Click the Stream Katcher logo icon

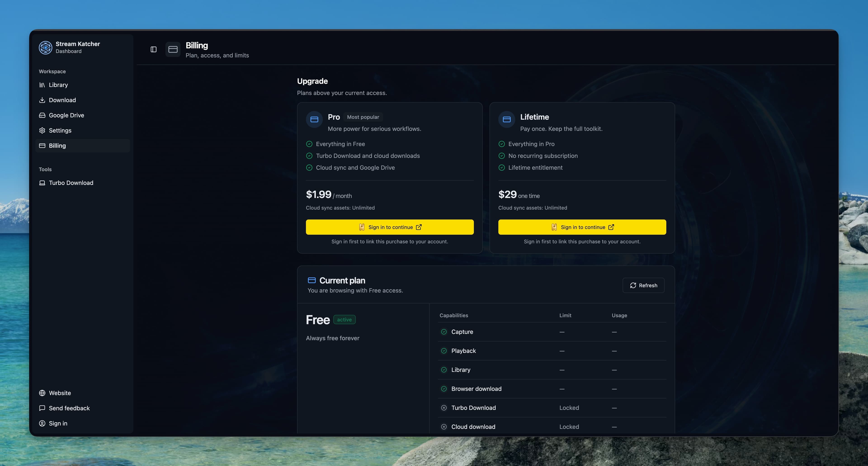pos(45,47)
